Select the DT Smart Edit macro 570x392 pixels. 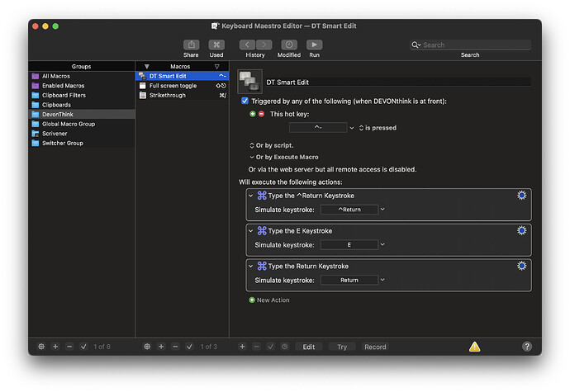(182, 76)
